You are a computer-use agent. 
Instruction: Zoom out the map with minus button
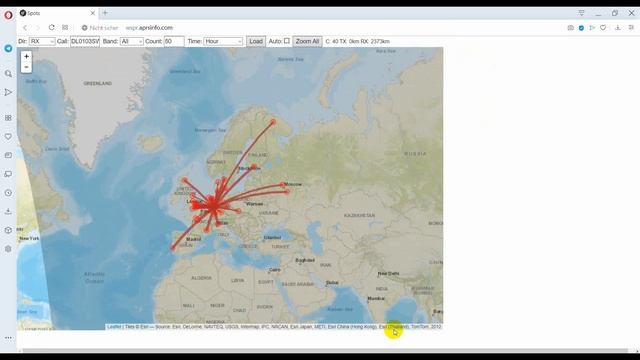pos(27,67)
